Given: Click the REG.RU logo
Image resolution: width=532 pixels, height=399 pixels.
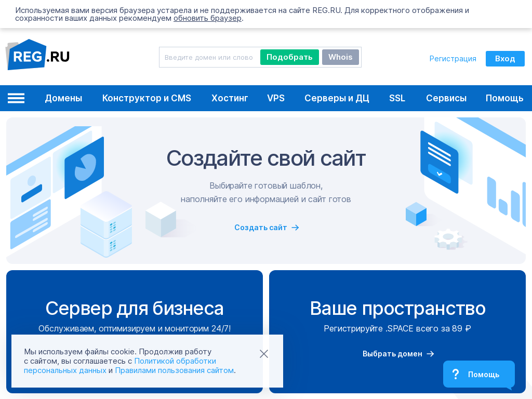Looking at the screenshot, I should 37,55.
